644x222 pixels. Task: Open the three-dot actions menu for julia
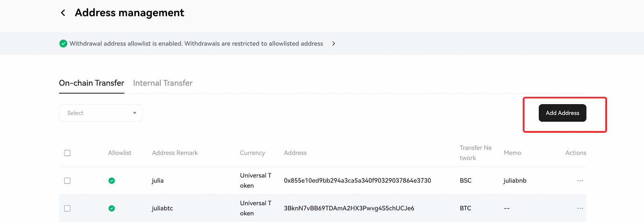[580, 181]
